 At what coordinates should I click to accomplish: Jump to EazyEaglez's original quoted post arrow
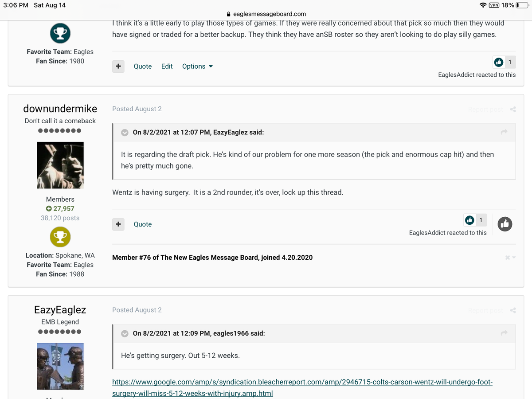504,132
